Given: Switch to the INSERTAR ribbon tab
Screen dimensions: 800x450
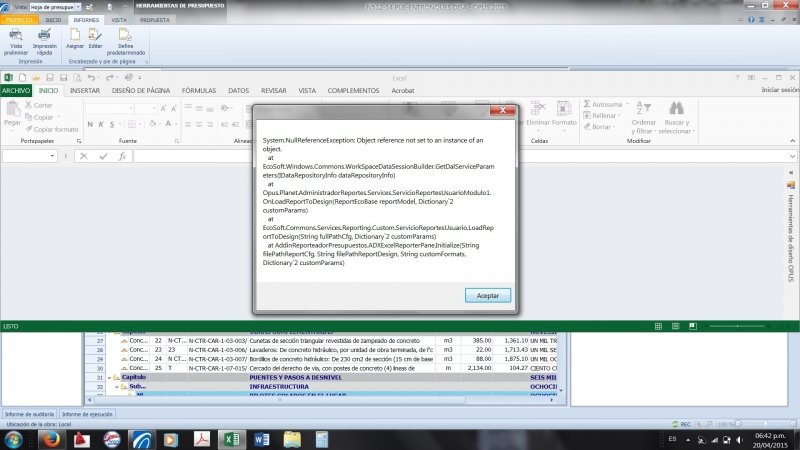Looking at the screenshot, I should point(85,90).
